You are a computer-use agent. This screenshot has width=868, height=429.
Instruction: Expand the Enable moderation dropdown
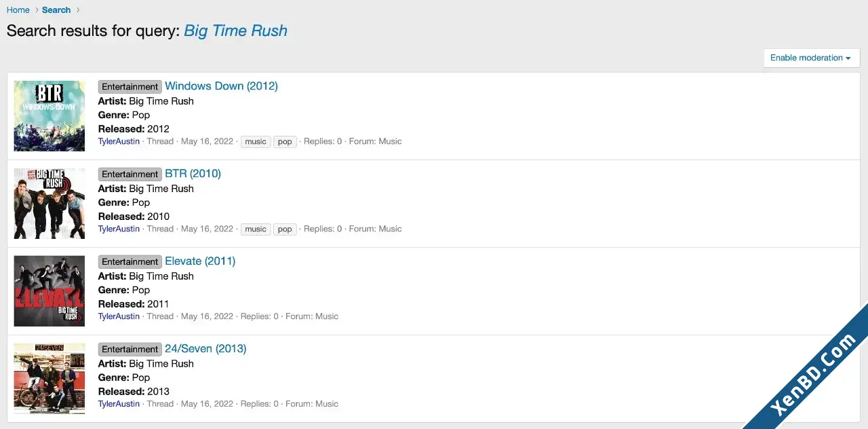811,58
